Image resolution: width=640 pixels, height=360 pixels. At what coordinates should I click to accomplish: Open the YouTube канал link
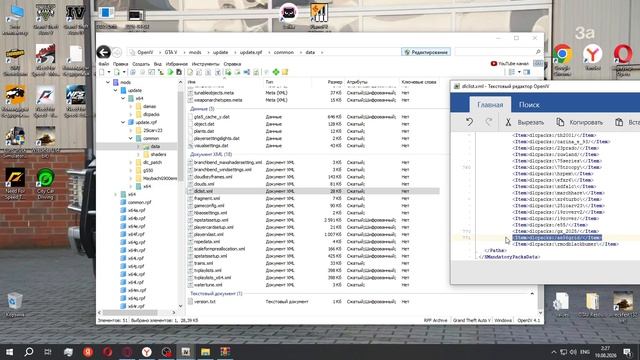point(509,63)
